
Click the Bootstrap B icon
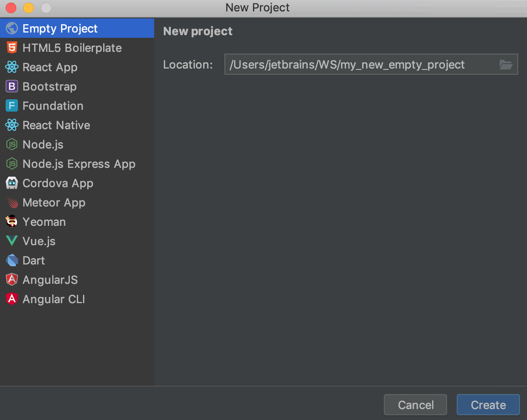[x=12, y=87]
